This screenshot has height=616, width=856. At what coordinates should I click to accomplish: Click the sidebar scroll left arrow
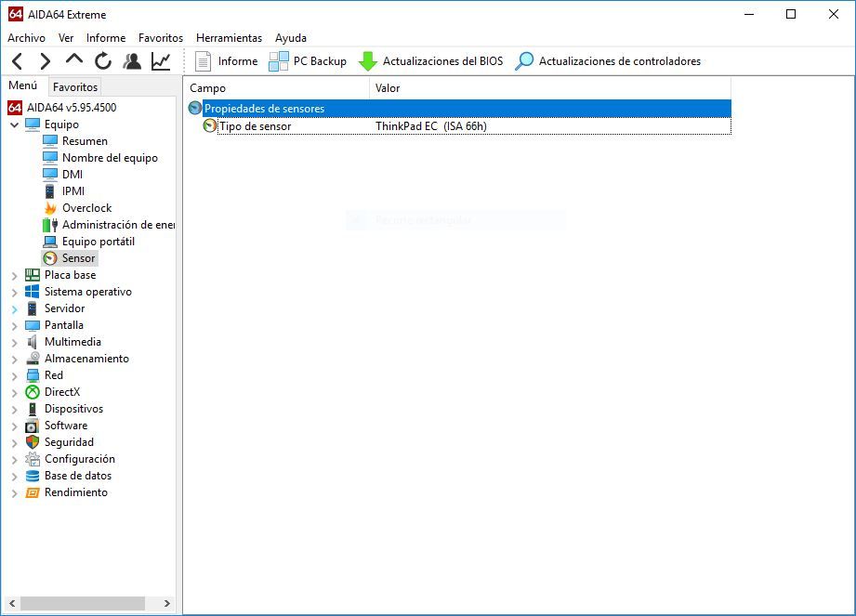tap(12, 603)
